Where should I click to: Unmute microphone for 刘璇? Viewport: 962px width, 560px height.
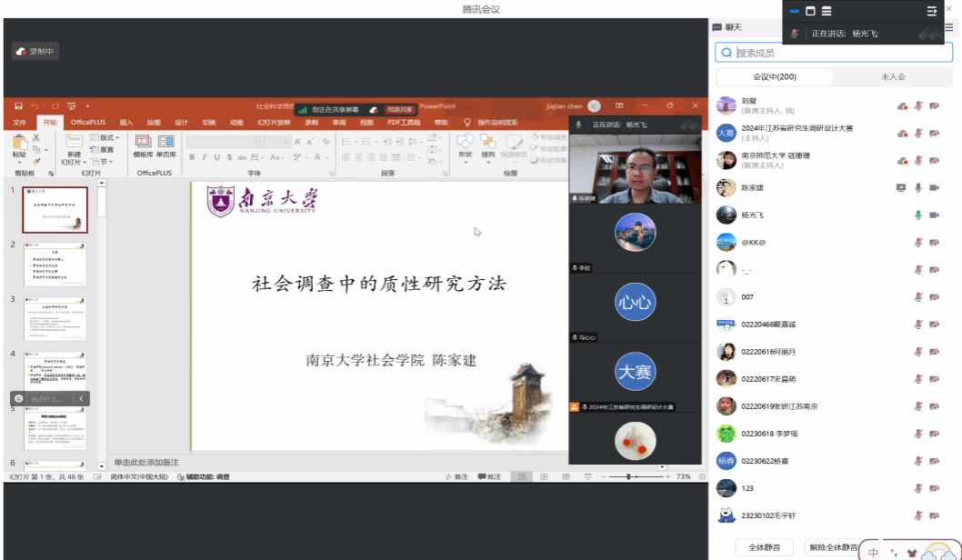tap(918, 106)
